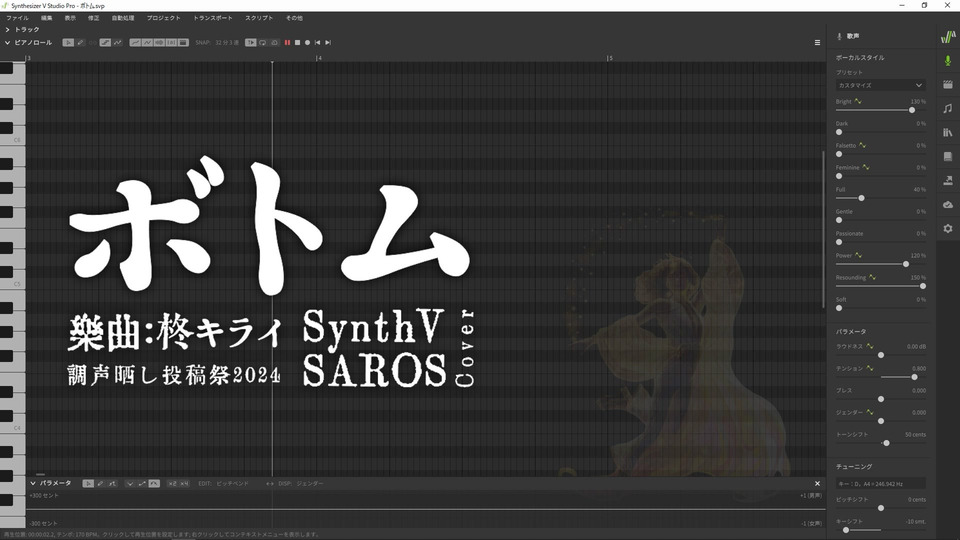Toggle the waveform display button
Image resolution: width=960 pixels, height=540 pixels.
click(x=159, y=43)
